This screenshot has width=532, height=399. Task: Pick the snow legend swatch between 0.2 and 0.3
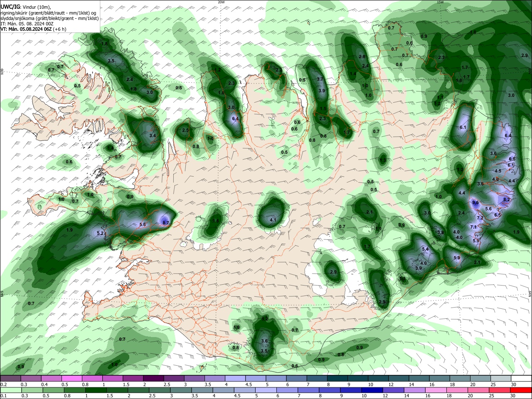(10, 378)
